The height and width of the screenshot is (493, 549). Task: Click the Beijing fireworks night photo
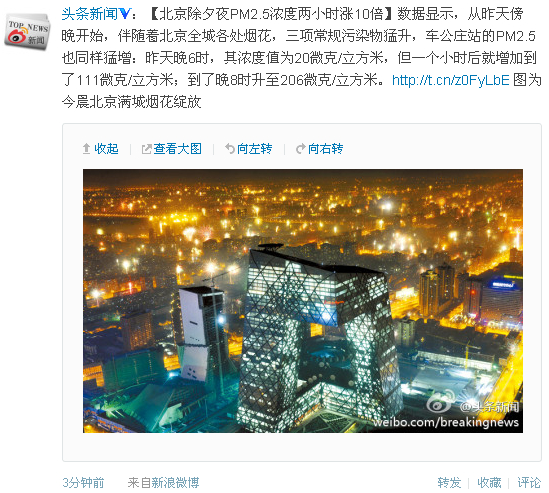click(x=303, y=301)
